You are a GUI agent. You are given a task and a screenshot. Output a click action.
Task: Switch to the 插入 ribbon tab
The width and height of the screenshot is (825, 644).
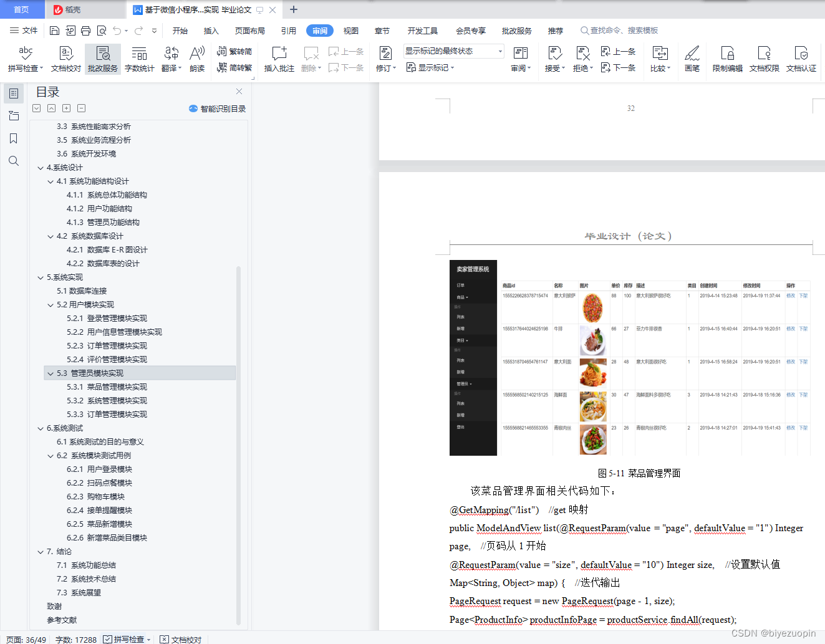[211, 31]
